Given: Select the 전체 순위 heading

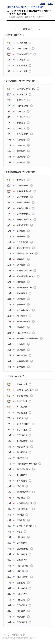Looking at the screenshot, I should pyautogui.click(x=27, y=29).
